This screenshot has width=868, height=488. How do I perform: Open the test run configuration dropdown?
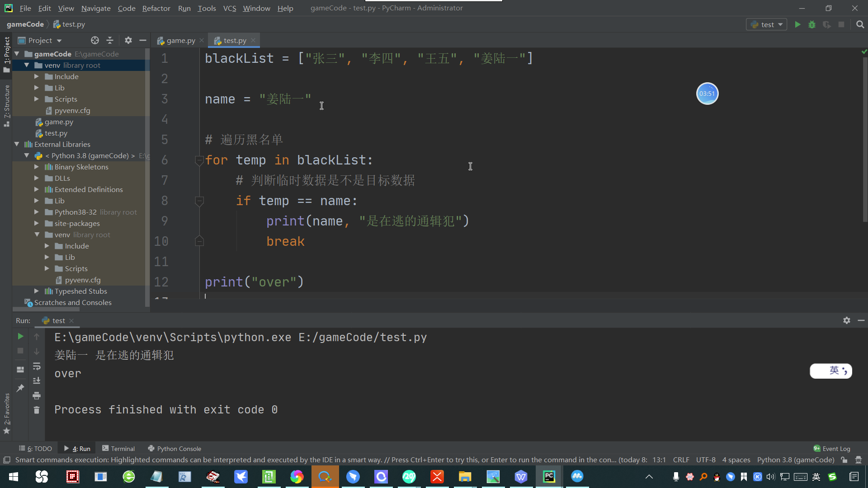tap(767, 24)
